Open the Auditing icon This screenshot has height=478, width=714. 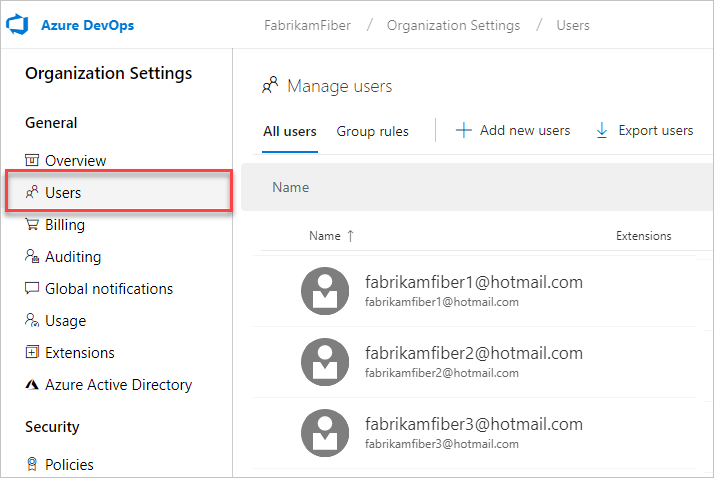[x=32, y=256]
